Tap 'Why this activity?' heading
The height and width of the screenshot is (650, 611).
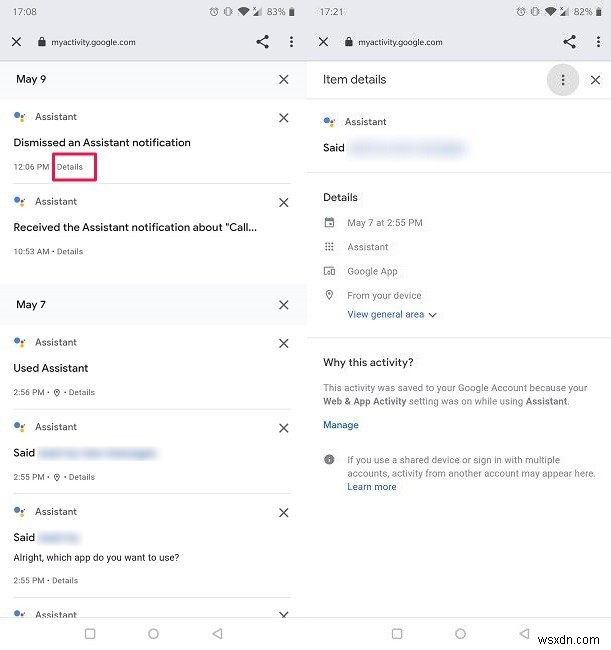[x=368, y=363]
